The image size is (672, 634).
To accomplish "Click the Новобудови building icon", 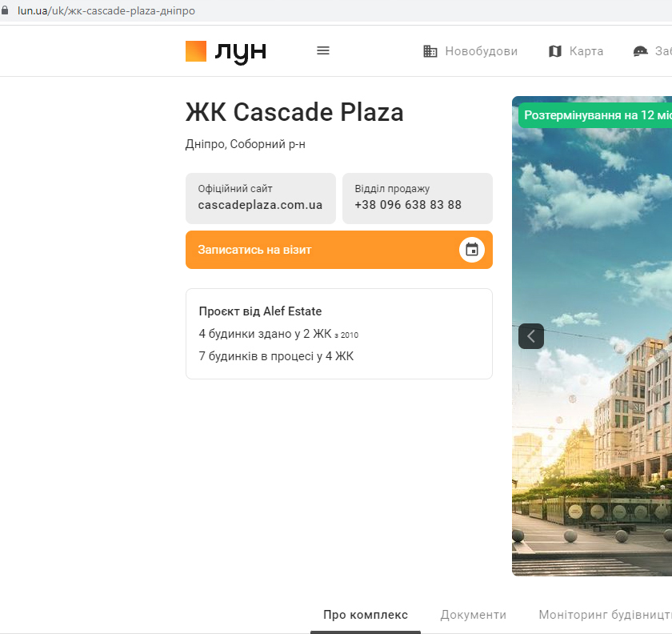I will pos(430,51).
